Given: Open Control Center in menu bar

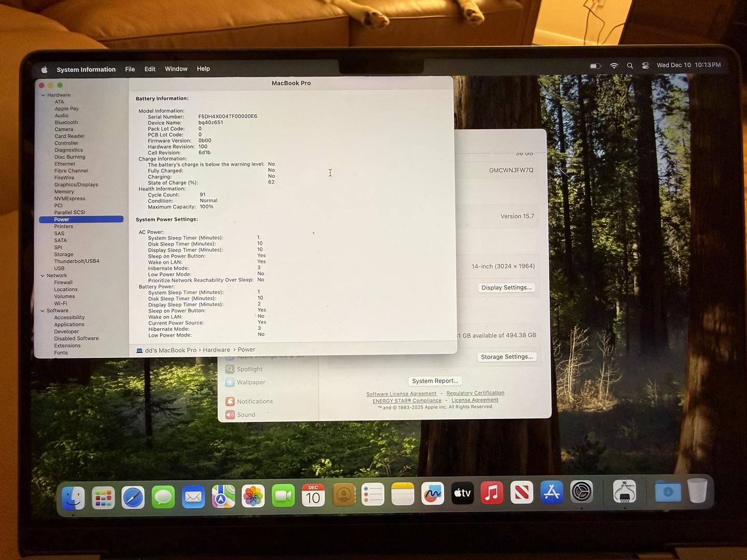Looking at the screenshot, I should [x=645, y=66].
